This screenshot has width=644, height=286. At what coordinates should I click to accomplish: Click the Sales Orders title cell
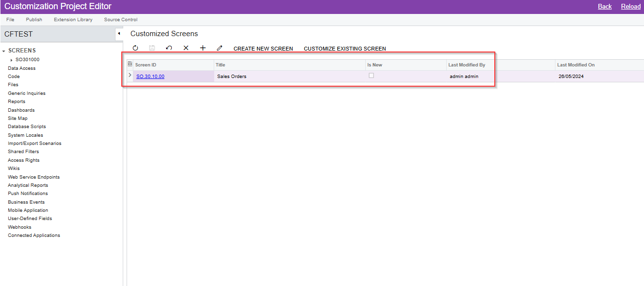290,76
